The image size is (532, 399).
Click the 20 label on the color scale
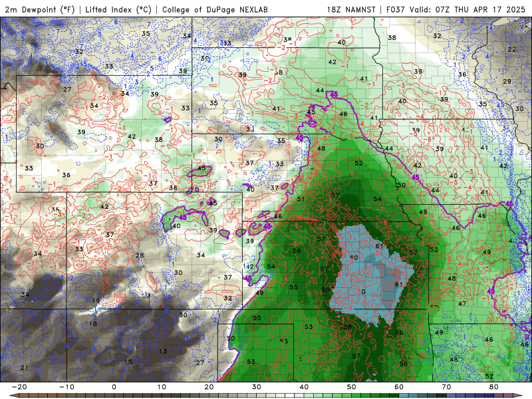point(209,387)
